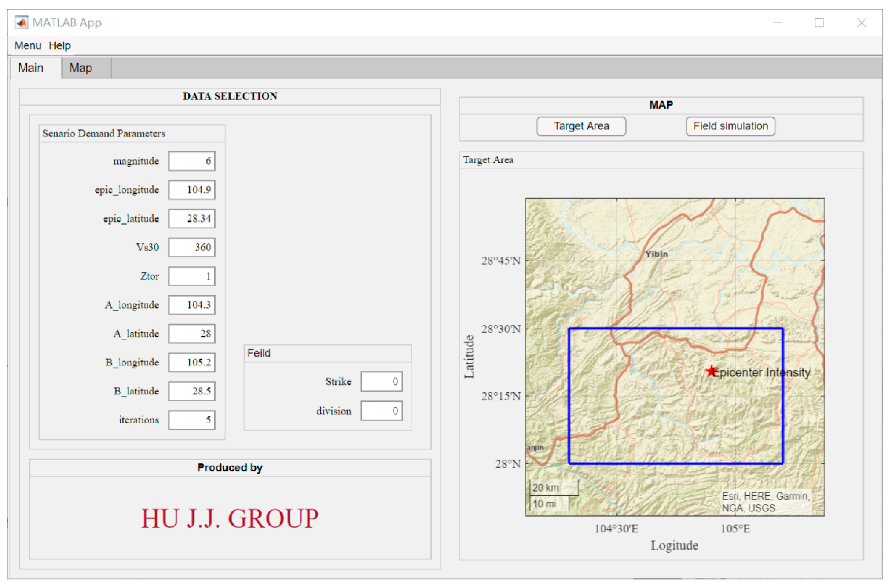Click the epic_longitude input field
Viewport: 892px width, 588px height.
tap(192, 190)
